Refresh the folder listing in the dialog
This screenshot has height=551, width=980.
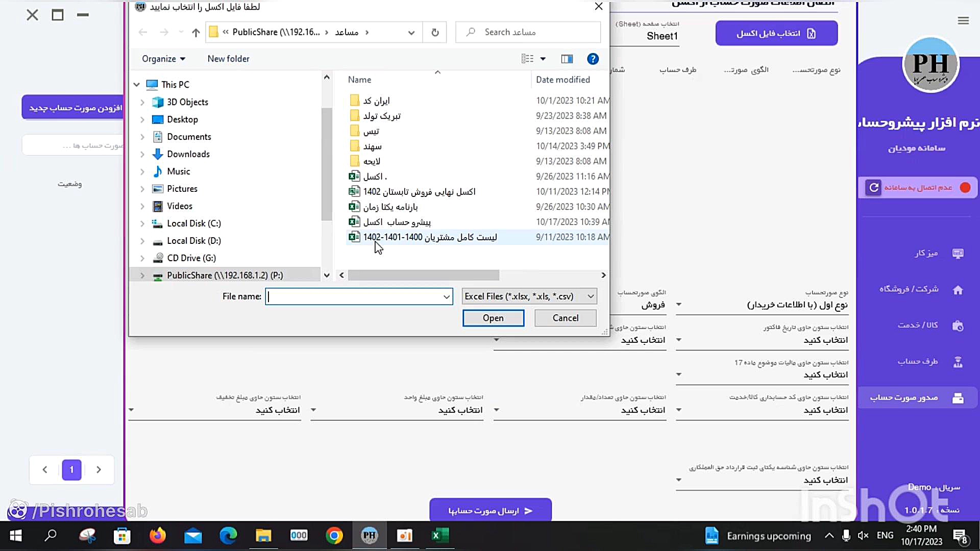[435, 32]
